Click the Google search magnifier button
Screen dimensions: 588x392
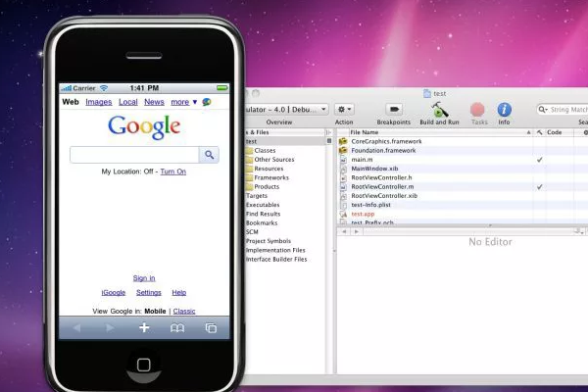pos(209,155)
